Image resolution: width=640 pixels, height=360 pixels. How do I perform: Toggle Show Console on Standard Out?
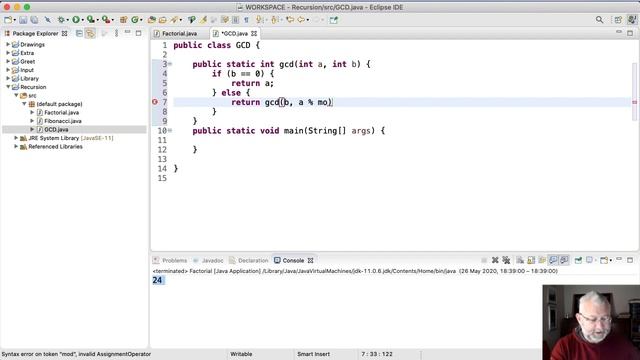point(553,260)
